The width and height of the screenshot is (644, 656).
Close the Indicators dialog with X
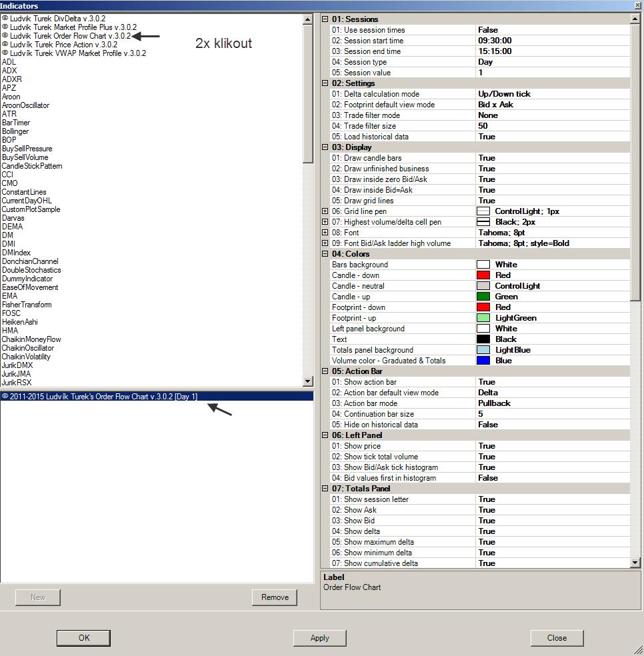(639, 5)
